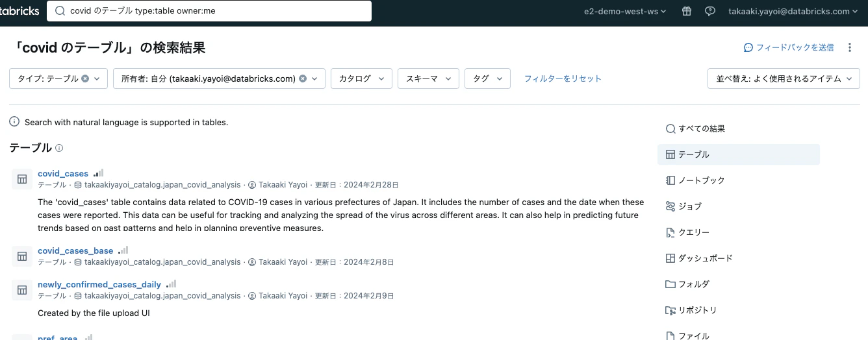Open the covid_cases_base table link
The width and height of the screenshot is (868, 340).
click(75, 250)
